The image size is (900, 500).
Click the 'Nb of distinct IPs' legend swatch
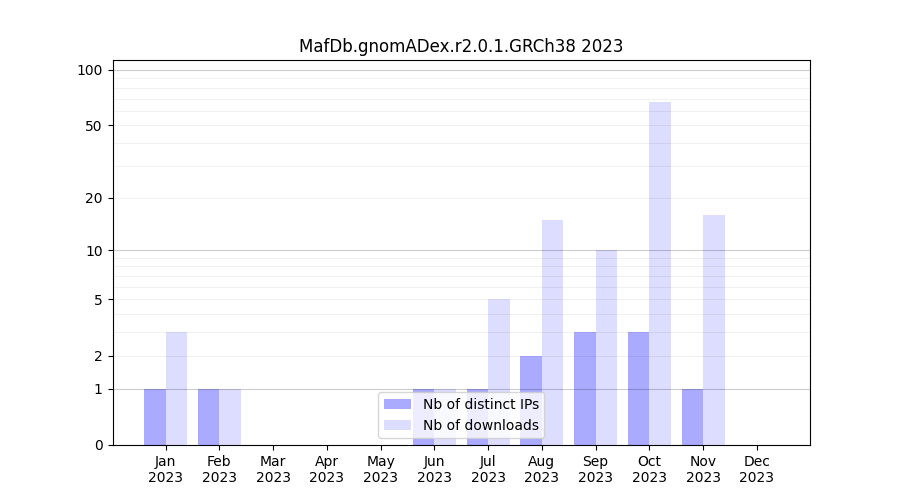tap(397, 404)
